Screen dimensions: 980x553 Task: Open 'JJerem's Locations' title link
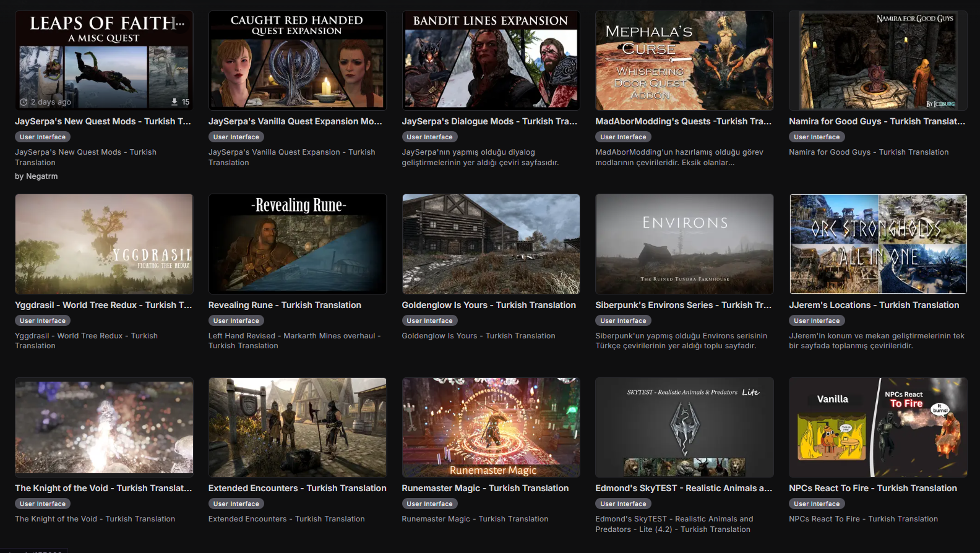pyautogui.click(x=874, y=305)
